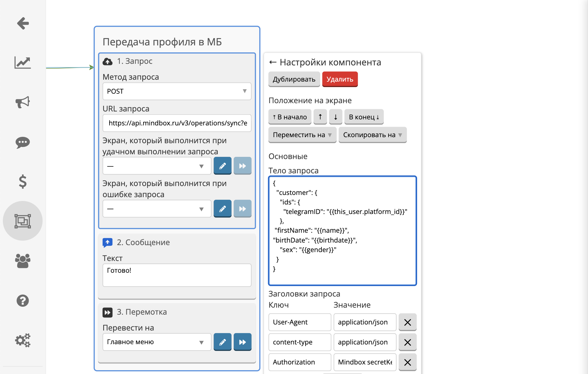Screen dimensions: 588x374
Task: Select the 1. Запрос component header
Action: point(135,61)
